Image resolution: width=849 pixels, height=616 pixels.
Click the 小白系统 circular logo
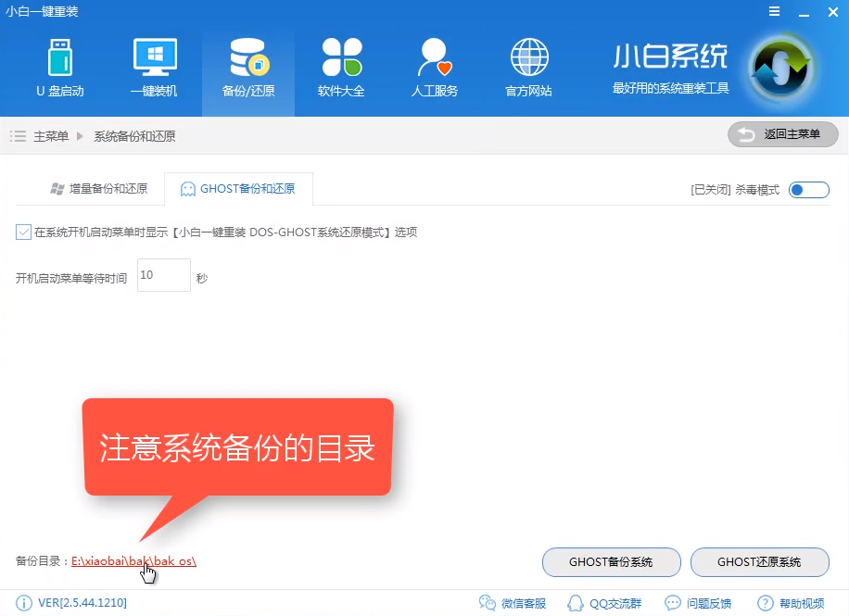click(x=781, y=67)
